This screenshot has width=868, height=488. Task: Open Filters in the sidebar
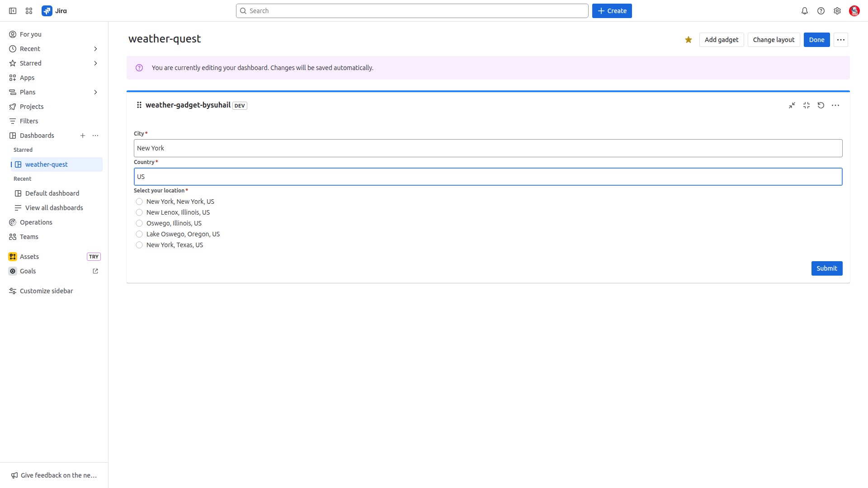(x=29, y=121)
